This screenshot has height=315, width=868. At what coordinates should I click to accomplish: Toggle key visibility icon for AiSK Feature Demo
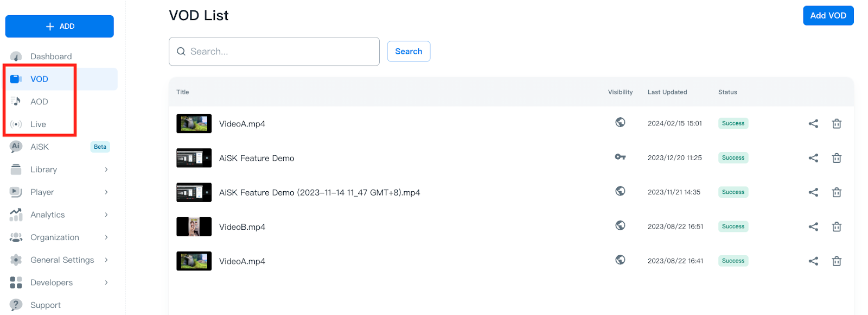coord(620,157)
